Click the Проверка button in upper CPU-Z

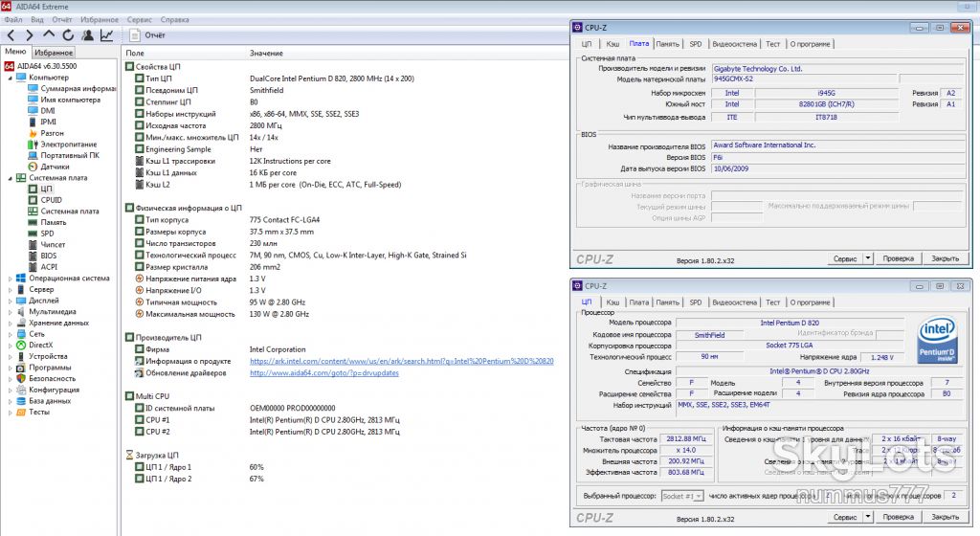tap(898, 258)
